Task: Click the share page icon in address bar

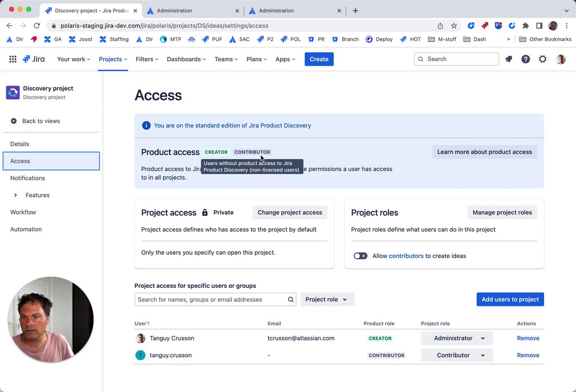Action: [x=440, y=26]
